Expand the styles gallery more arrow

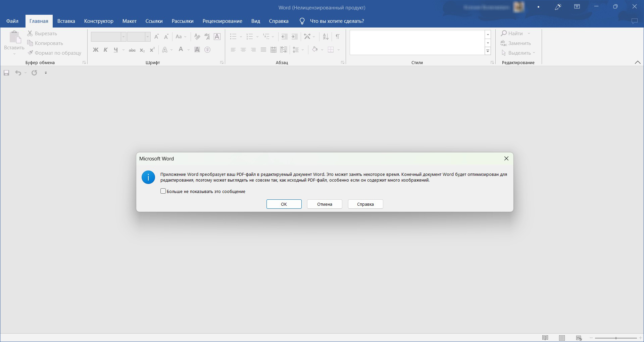[x=488, y=51]
